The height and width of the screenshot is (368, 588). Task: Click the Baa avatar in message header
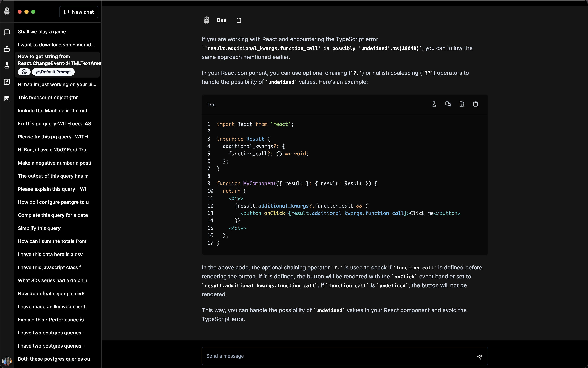pyautogui.click(x=206, y=20)
